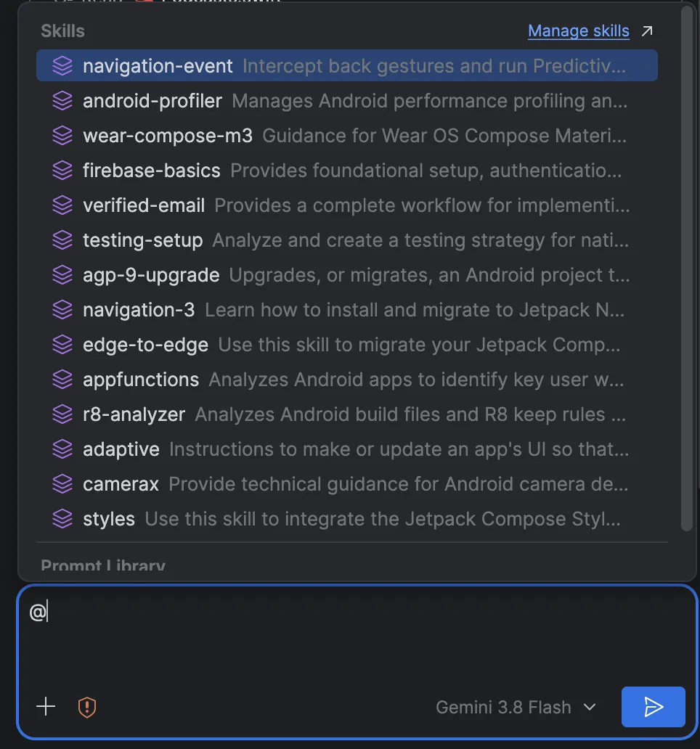The height and width of the screenshot is (749, 700).
Task: Click the Prompt Library section heading
Action: (102, 565)
